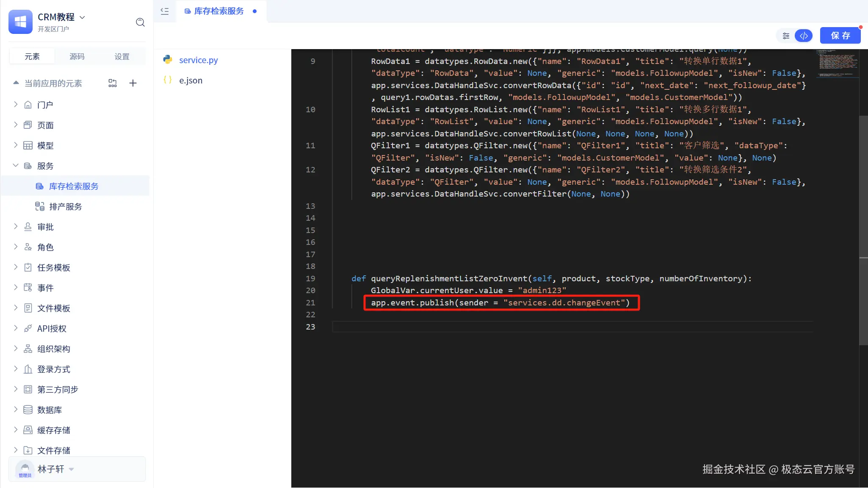Image resolution: width=868 pixels, height=488 pixels.
Task: Expand the 模型 tree node
Action: [16, 145]
